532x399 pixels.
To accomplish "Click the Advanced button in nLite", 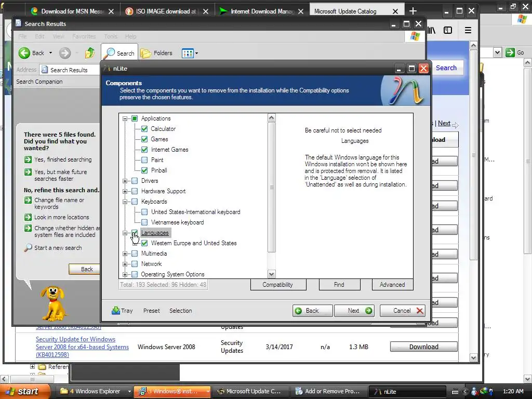I will (x=393, y=285).
